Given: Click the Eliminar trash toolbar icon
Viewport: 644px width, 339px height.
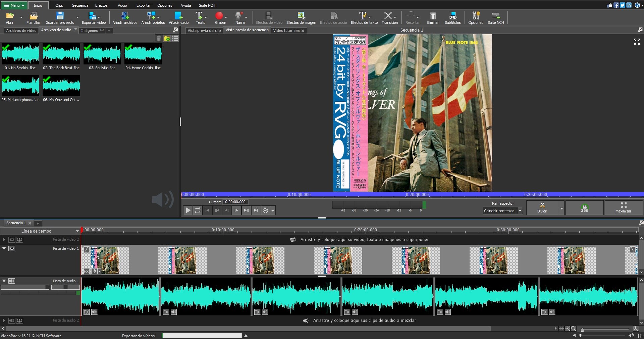Looking at the screenshot, I should (432, 18).
